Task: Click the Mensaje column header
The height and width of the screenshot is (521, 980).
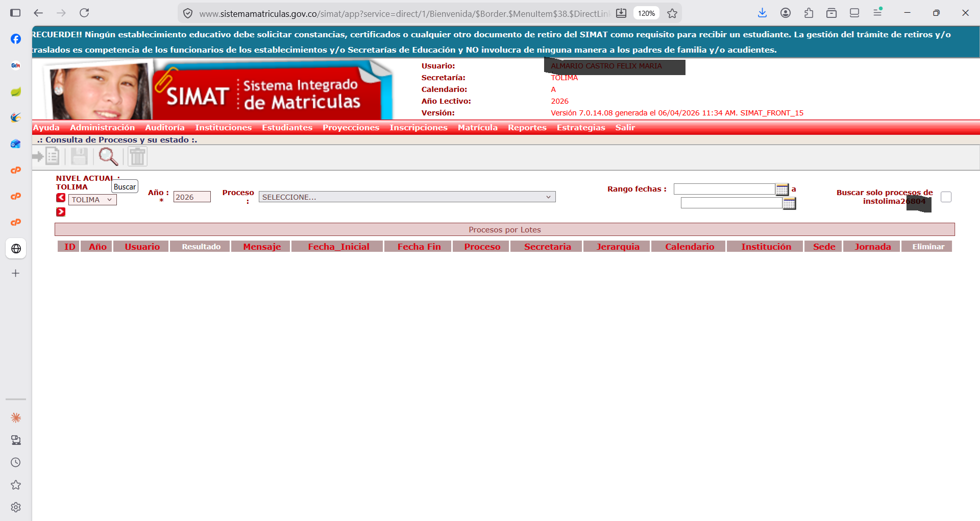Action: coord(261,247)
